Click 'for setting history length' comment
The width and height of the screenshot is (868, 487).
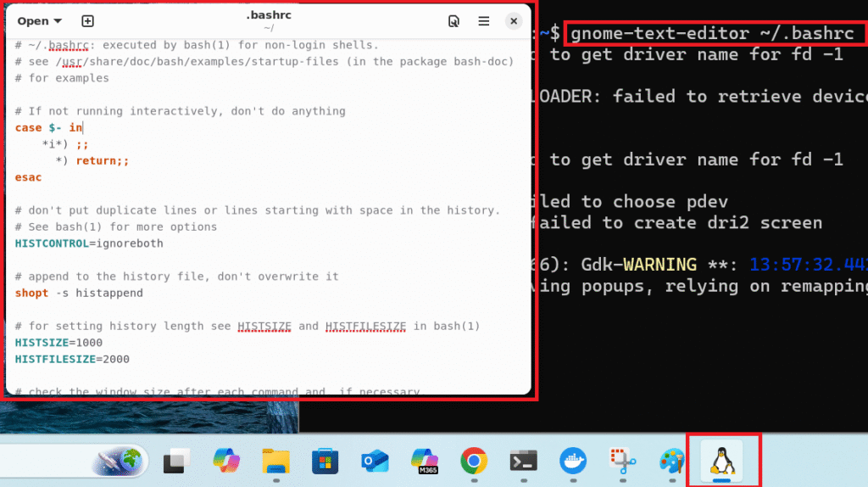click(x=248, y=326)
